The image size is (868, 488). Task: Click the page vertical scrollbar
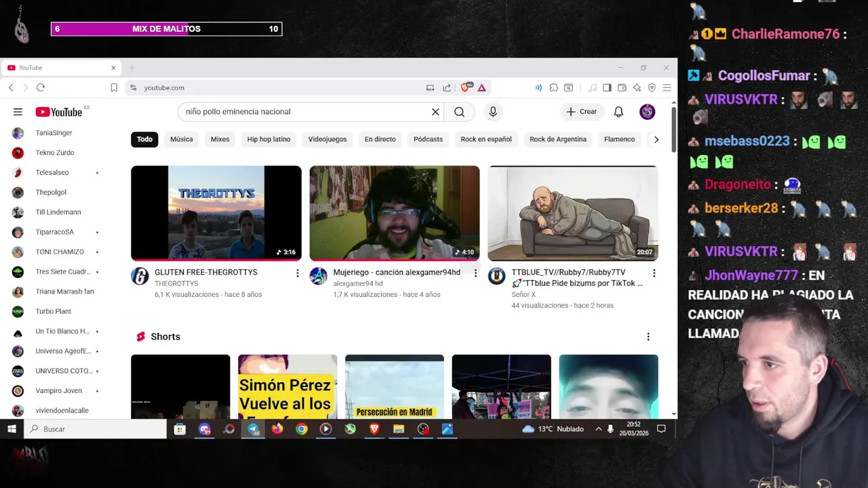coord(673,129)
